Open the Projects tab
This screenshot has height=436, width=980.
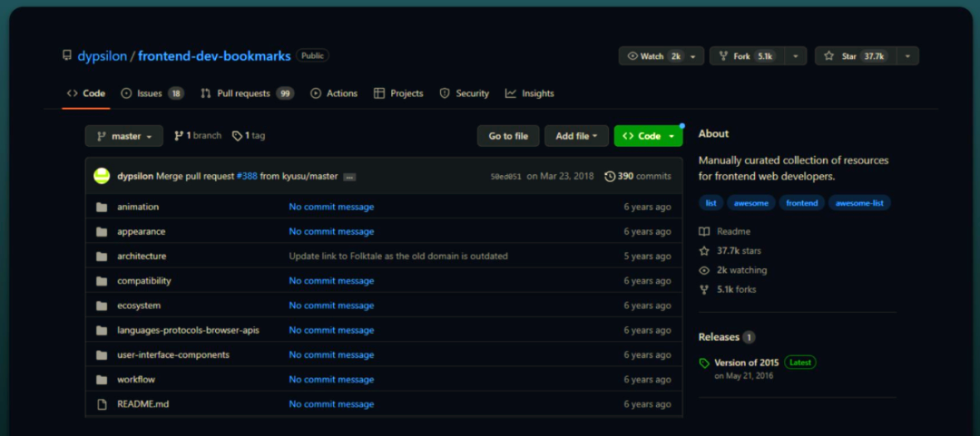pos(398,93)
